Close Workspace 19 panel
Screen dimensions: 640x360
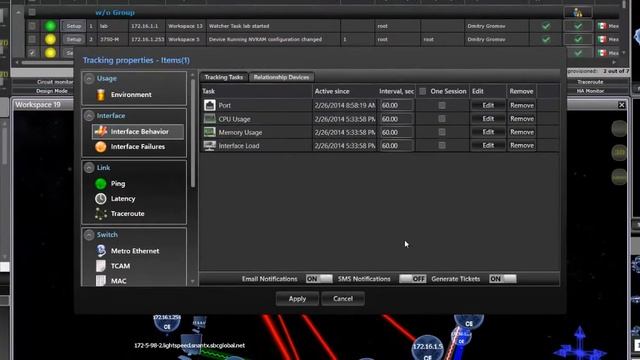pyautogui.click(x=621, y=105)
